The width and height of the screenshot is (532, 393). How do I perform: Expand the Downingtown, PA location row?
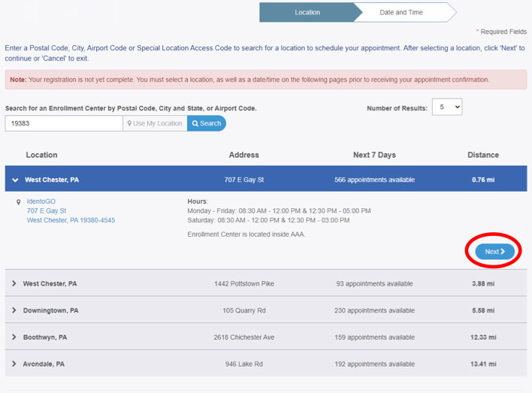pyautogui.click(x=14, y=310)
